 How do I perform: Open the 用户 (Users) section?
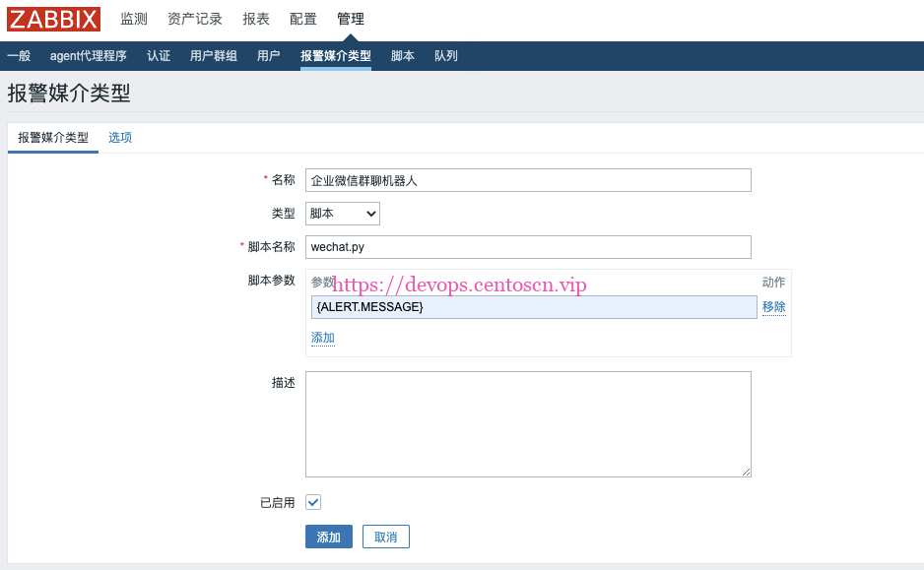[x=267, y=55]
